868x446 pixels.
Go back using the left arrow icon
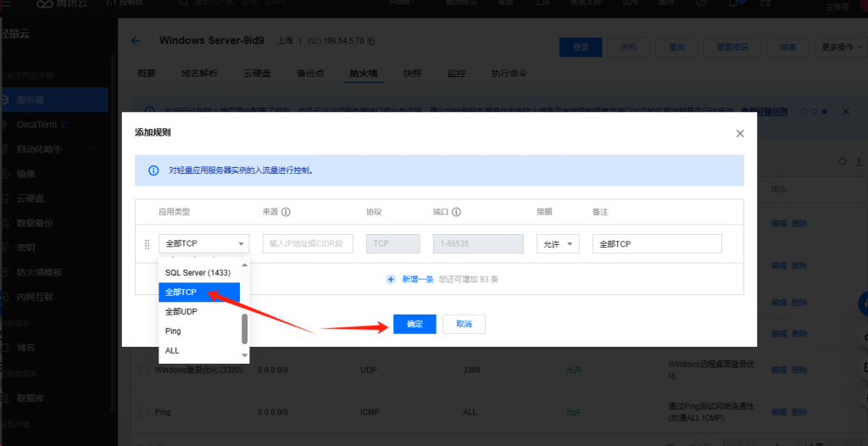(x=135, y=41)
